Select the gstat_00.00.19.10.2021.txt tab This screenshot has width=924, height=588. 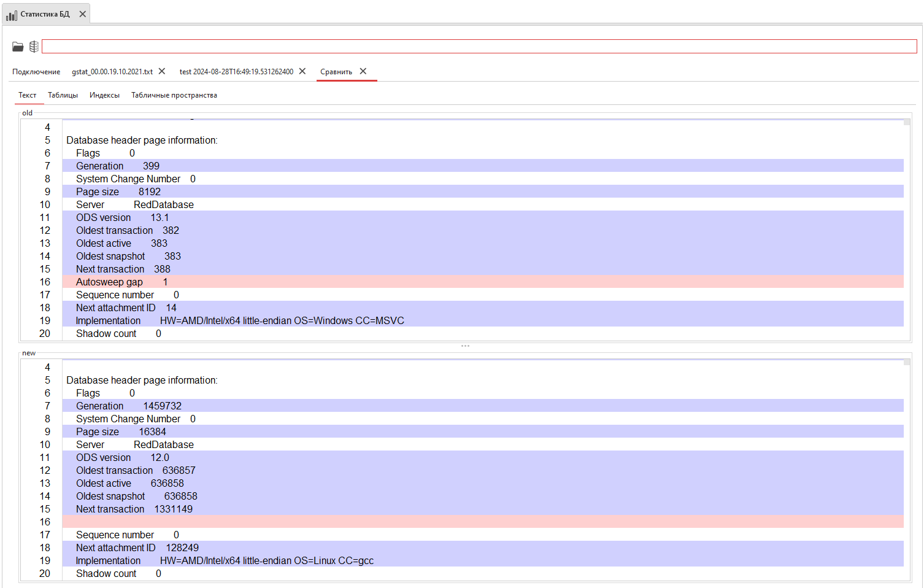click(x=112, y=71)
